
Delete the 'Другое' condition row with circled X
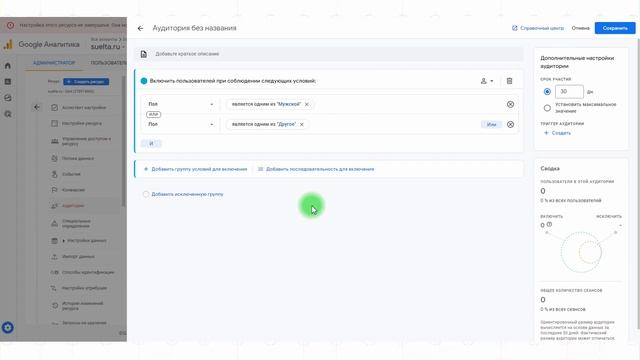510,124
